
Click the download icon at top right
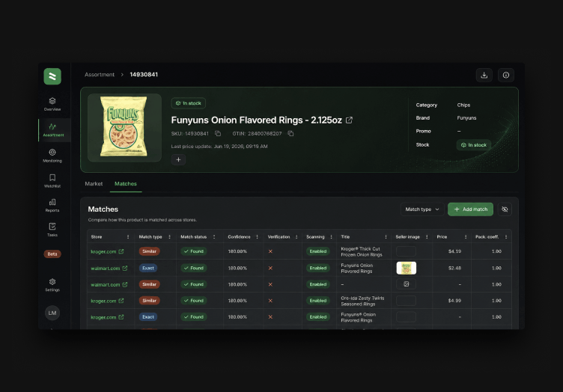(484, 75)
